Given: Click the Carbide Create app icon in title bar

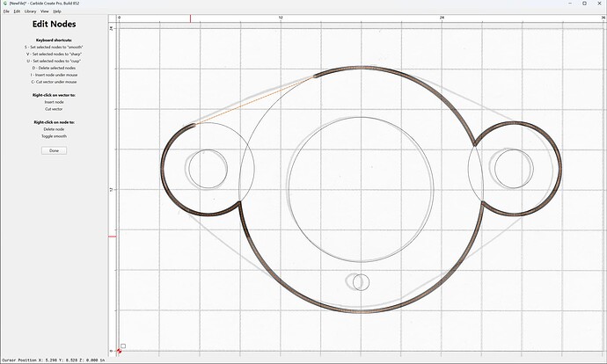Looking at the screenshot, I should [x=4, y=4].
